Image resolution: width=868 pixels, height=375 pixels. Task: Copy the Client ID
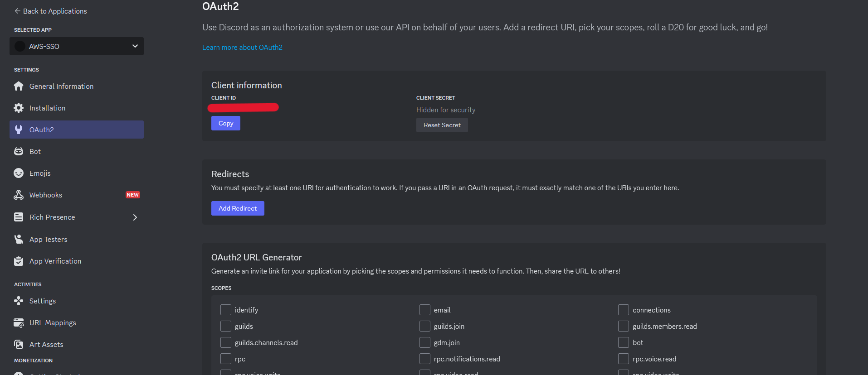226,123
